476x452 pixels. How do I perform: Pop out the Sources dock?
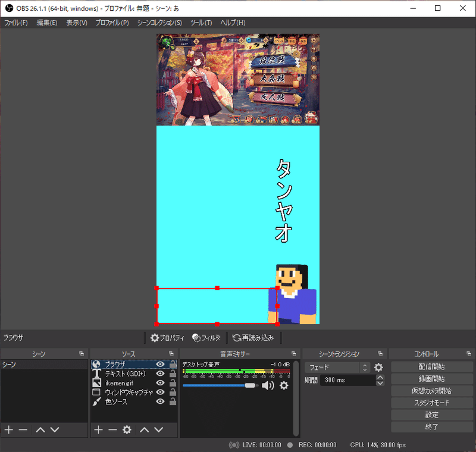[171, 354]
